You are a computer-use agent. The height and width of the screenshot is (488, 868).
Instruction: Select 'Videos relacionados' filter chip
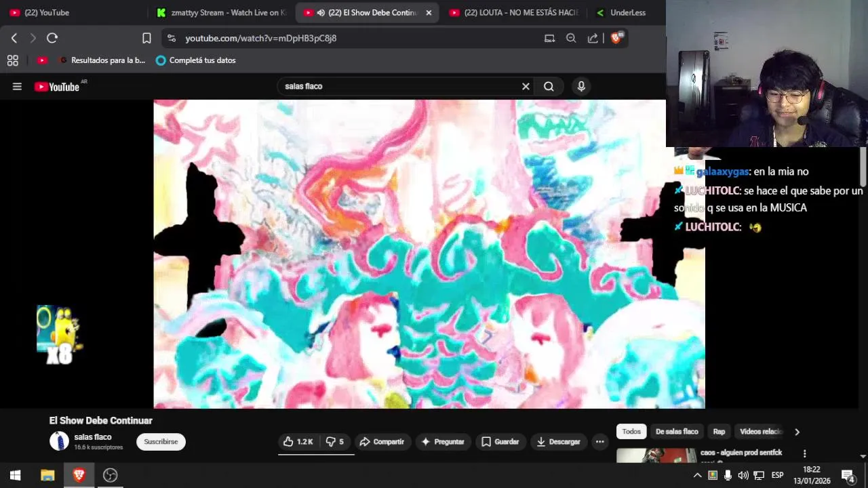click(761, 432)
